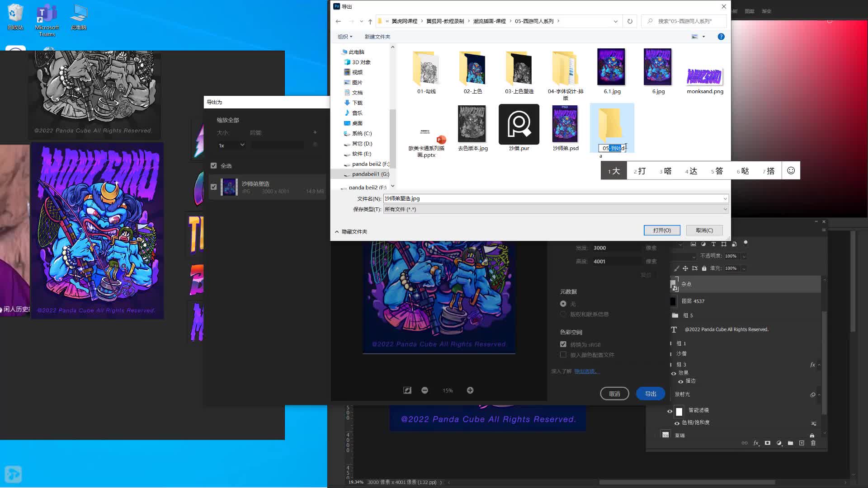Toggle the 全选 select all checkbox

[x=214, y=166]
